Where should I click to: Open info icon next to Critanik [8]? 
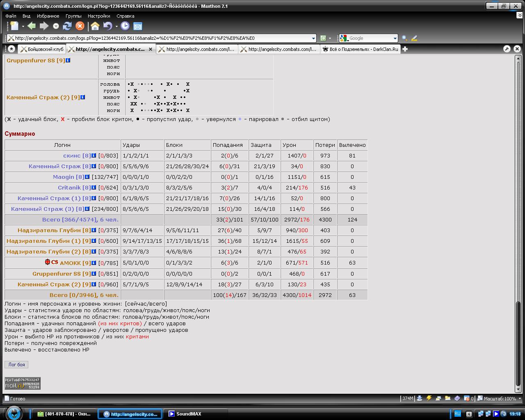coord(94,187)
